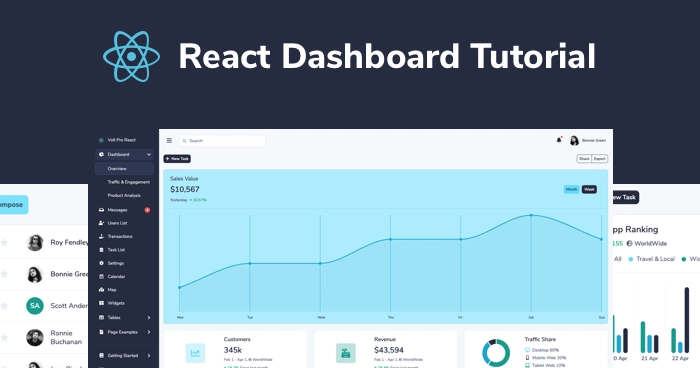Click Bonnie Green's profile avatar in header
This screenshot has width=700, height=368.
click(574, 141)
